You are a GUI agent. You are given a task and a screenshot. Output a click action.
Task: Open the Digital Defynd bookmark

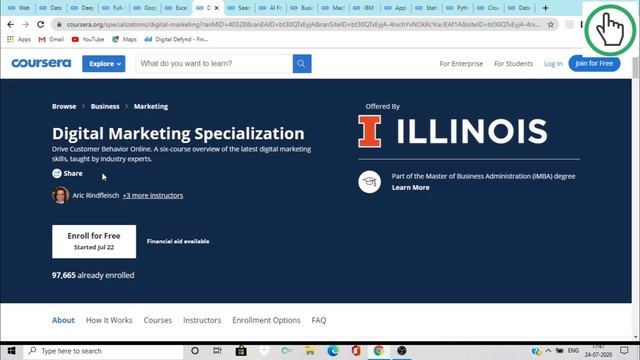176,39
